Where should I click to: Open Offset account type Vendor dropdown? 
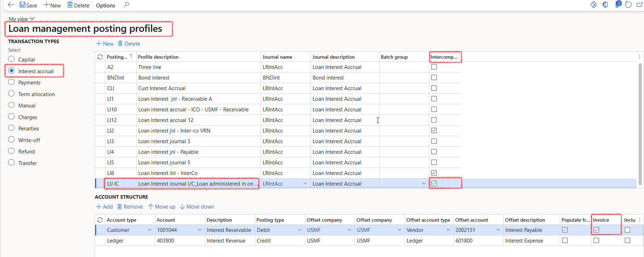point(448,230)
